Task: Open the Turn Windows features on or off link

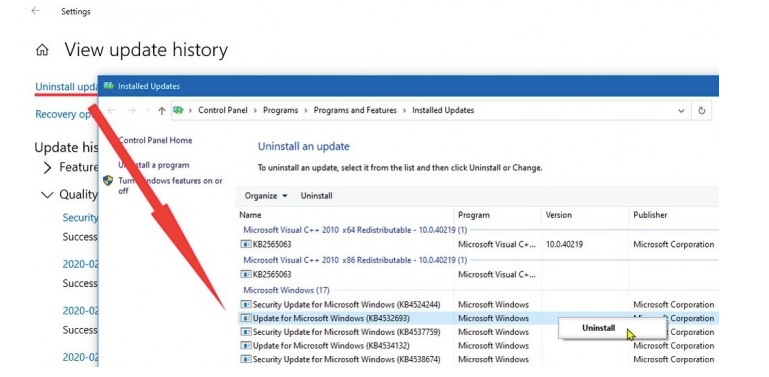Action: (x=170, y=186)
